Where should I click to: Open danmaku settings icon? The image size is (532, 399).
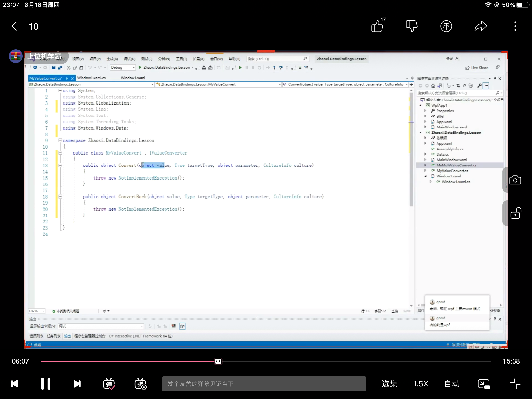141,384
